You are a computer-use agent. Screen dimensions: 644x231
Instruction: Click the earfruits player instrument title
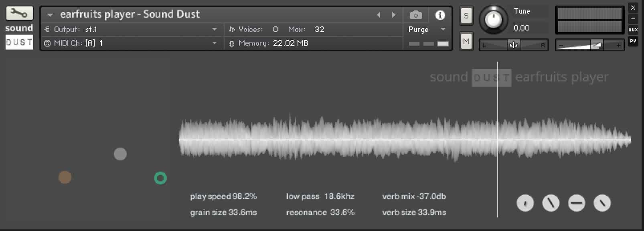pos(130,14)
